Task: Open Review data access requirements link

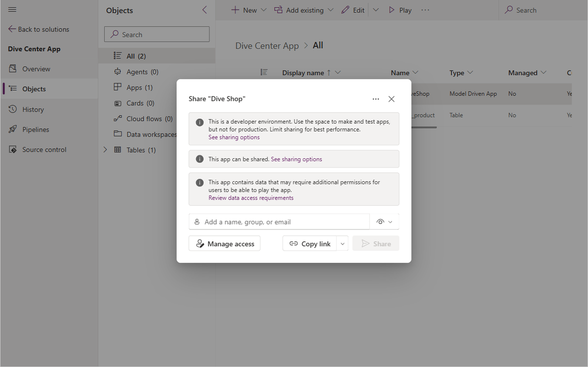Action: tap(251, 198)
